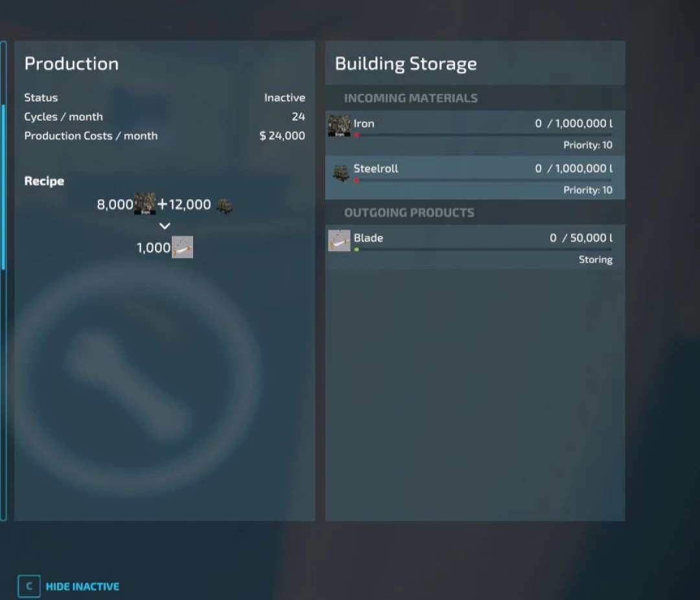Click the blue scrollbar on the left edge
Image resolution: width=700 pixels, height=600 pixels.
(x=3, y=188)
